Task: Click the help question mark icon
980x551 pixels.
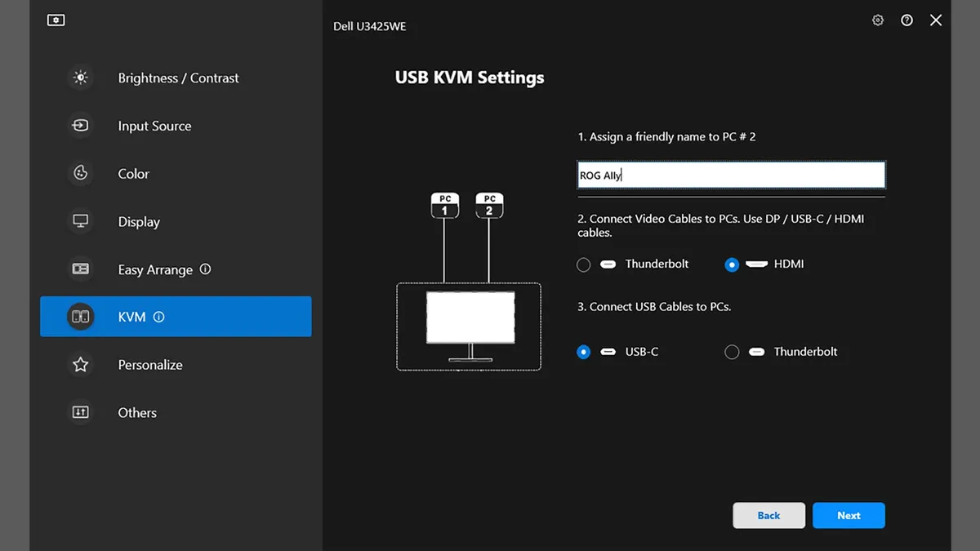Action: 906,20
